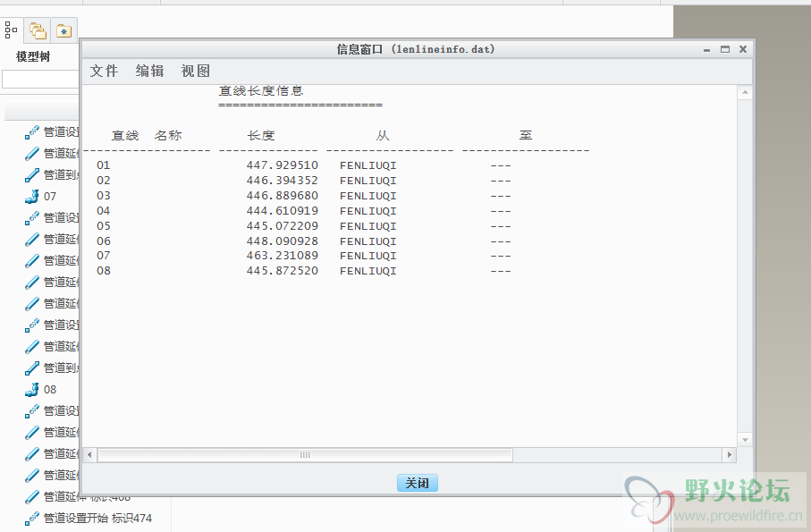This screenshot has width=811, height=532.
Task: Open the 视图 menu in info window
Action: pyautogui.click(x=196, y=71)
